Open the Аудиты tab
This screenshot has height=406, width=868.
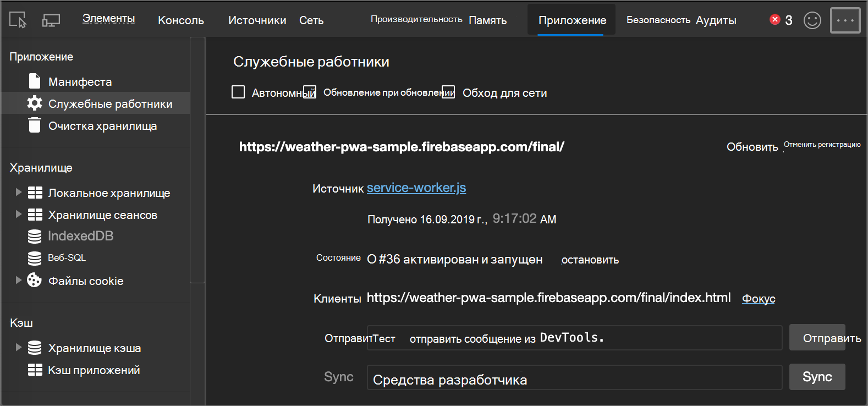pyautogui.click(x=716, y=20)
